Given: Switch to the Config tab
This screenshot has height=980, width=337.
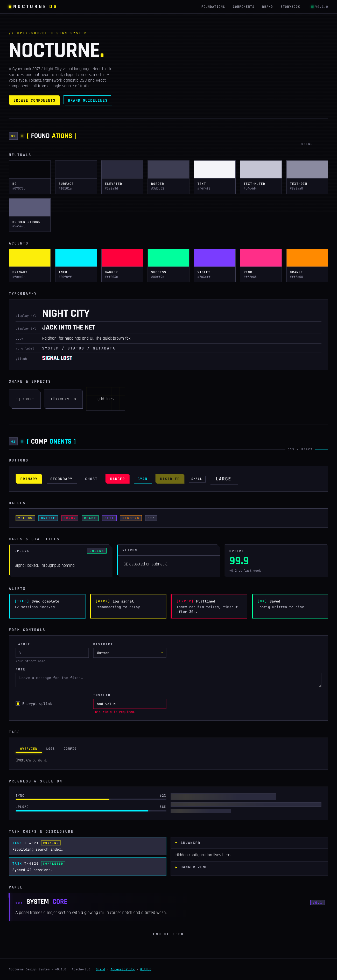Looking at the screenshot, I should point(70,749).
